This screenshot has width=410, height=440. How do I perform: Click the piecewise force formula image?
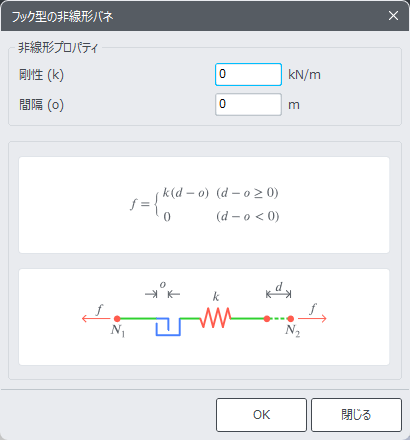tap(204, 205)
